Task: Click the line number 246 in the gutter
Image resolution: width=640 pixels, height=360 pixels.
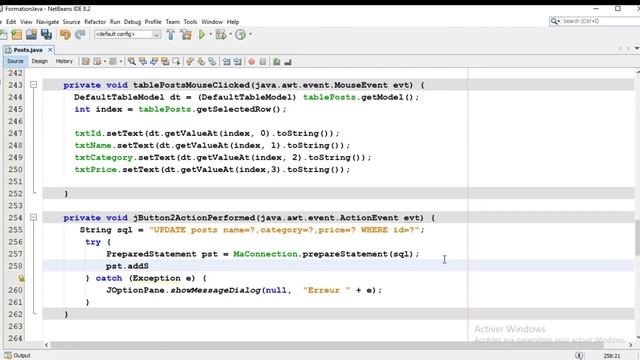Action: pos(15,121)
